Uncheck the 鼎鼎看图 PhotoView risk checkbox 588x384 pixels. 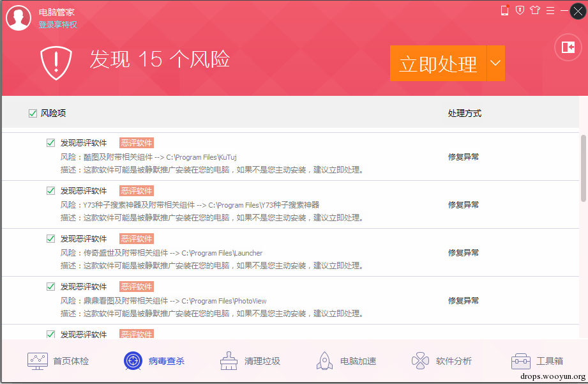(x=50, y=287)
